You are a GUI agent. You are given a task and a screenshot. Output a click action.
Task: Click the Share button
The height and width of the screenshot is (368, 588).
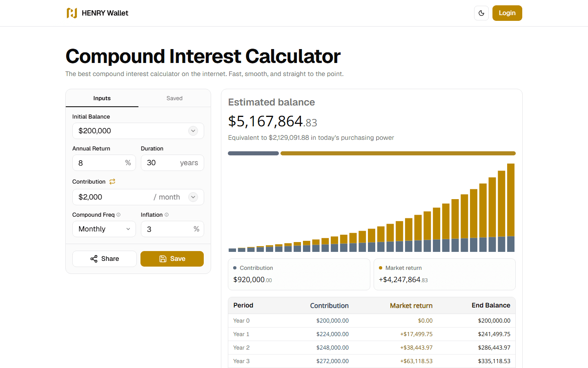tap(105, 259)
